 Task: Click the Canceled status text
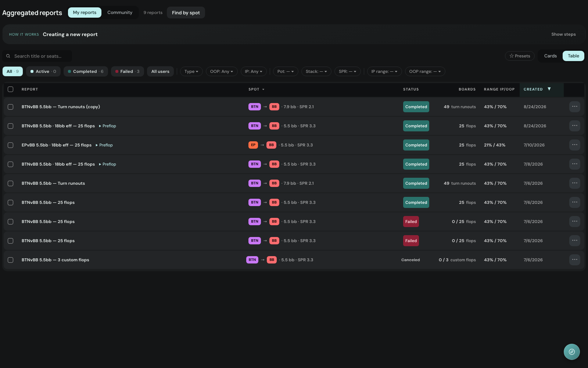click(410, 260)
